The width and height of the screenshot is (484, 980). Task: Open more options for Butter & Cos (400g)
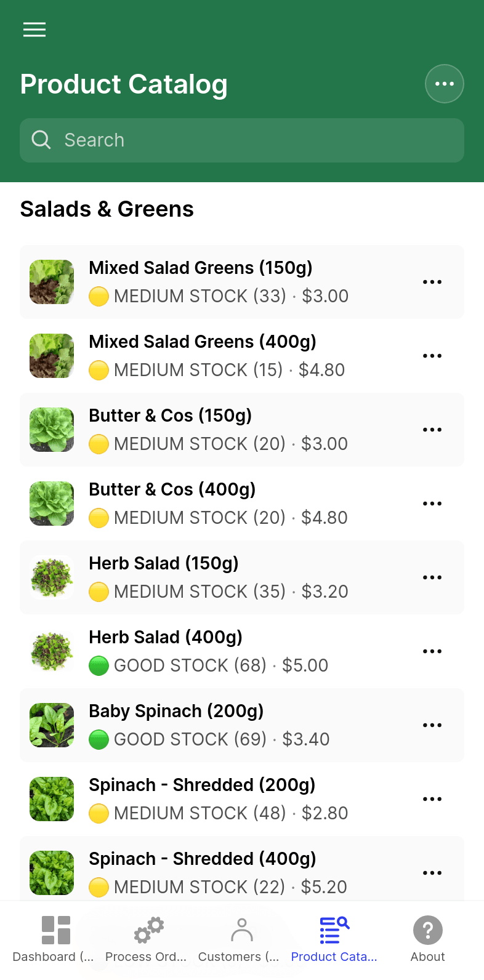pyautogui.click(x=432, y=504)
